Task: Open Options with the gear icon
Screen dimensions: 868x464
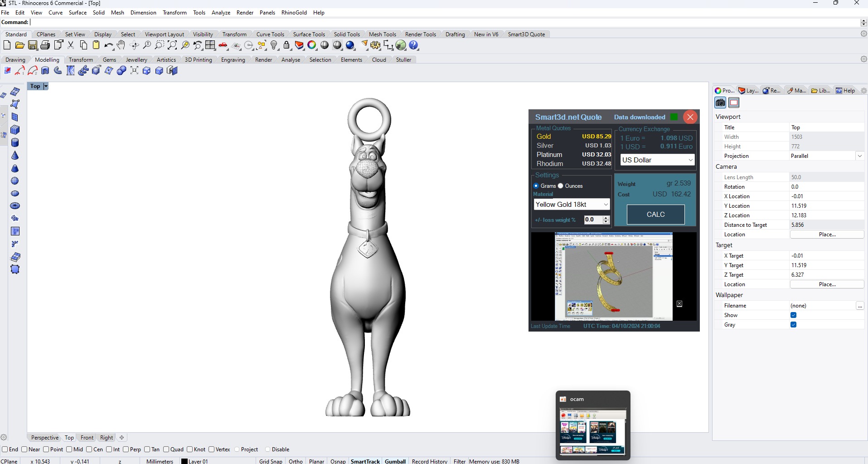Action: (x=375, y=45)
